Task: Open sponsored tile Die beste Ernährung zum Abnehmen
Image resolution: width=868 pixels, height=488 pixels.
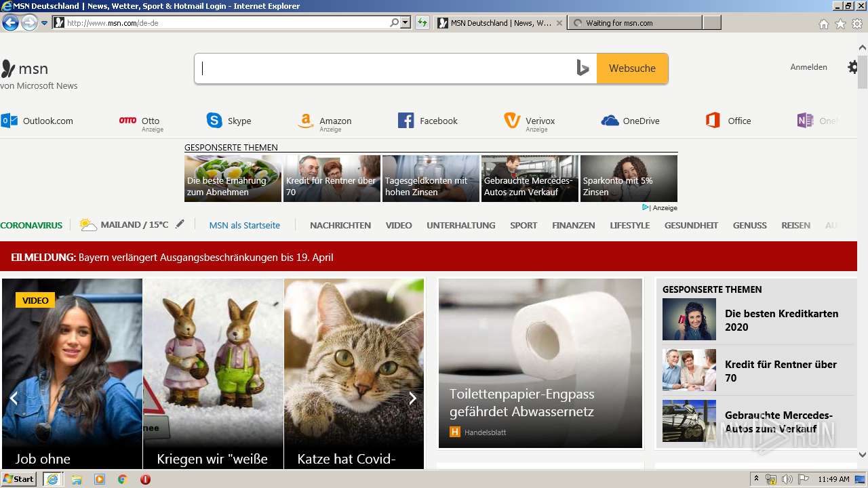Action: (x=233, y=178)
